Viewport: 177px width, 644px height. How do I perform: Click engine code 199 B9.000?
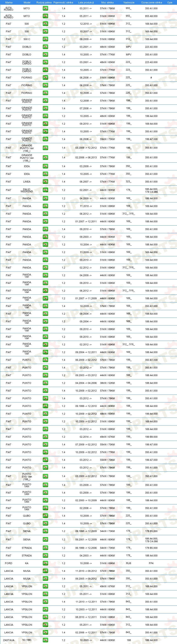point(151,437)
